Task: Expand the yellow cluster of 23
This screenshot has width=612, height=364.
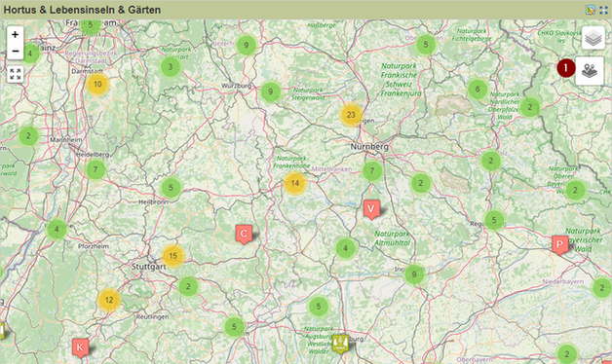Action: (351, 115)
